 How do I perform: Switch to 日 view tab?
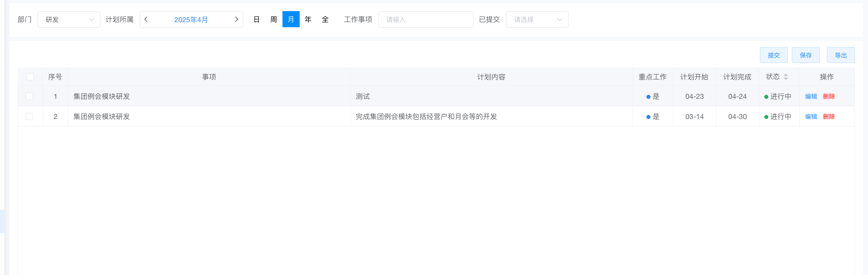click(257, 19)
